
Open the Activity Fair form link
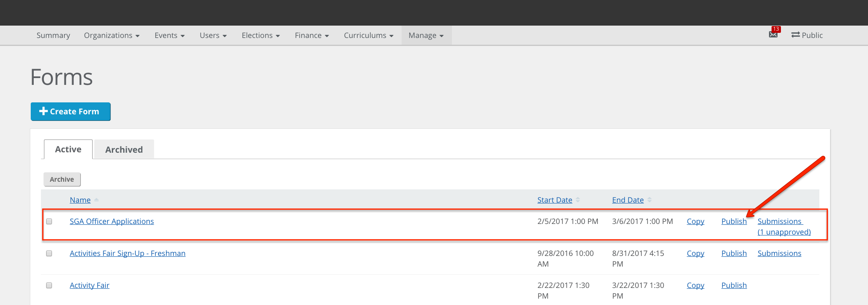click(90, 285)
